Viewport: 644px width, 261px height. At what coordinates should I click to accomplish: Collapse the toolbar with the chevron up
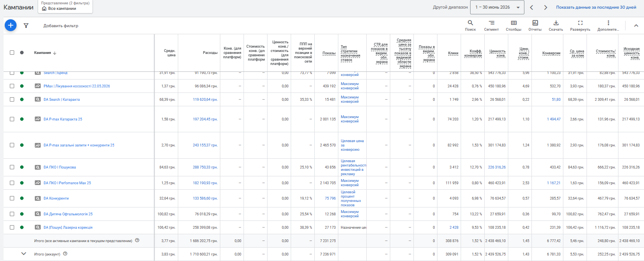click(636, 26)
